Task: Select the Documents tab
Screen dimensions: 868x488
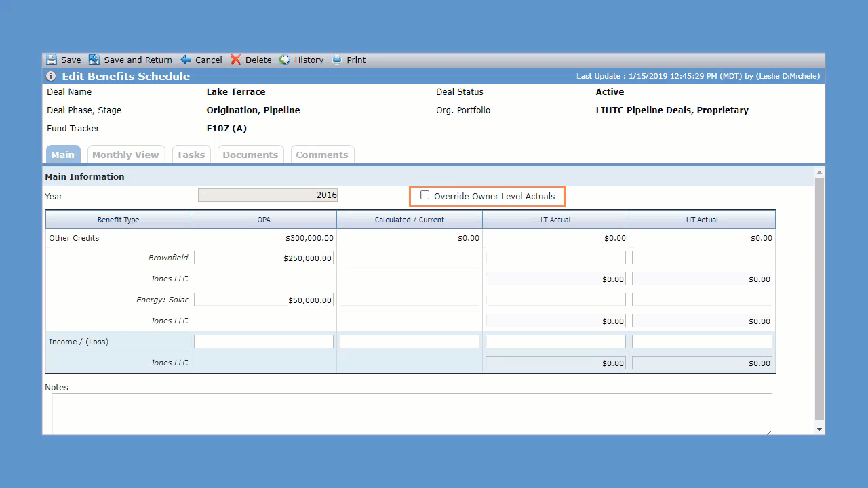Action: (x=250, y=155)
